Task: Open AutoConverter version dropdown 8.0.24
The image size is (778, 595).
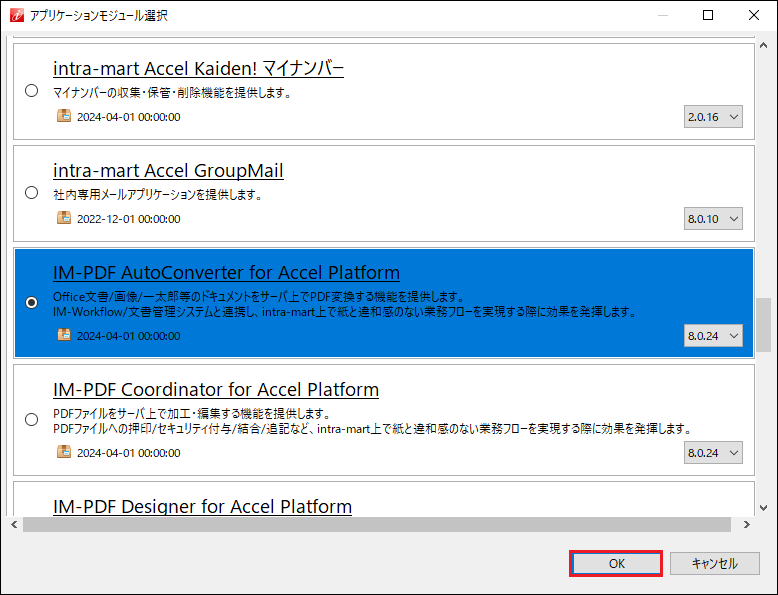Action: 713,336
